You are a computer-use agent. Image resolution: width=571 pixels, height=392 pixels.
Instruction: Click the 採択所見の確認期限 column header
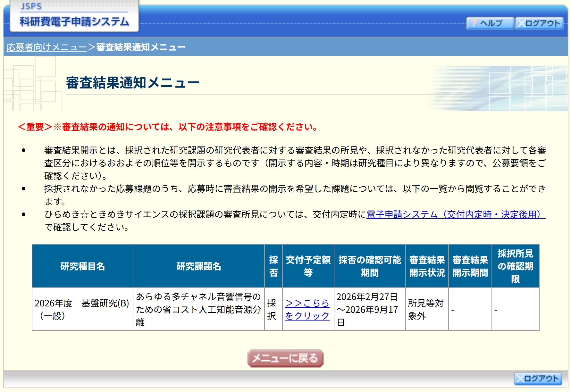[515, 266]
